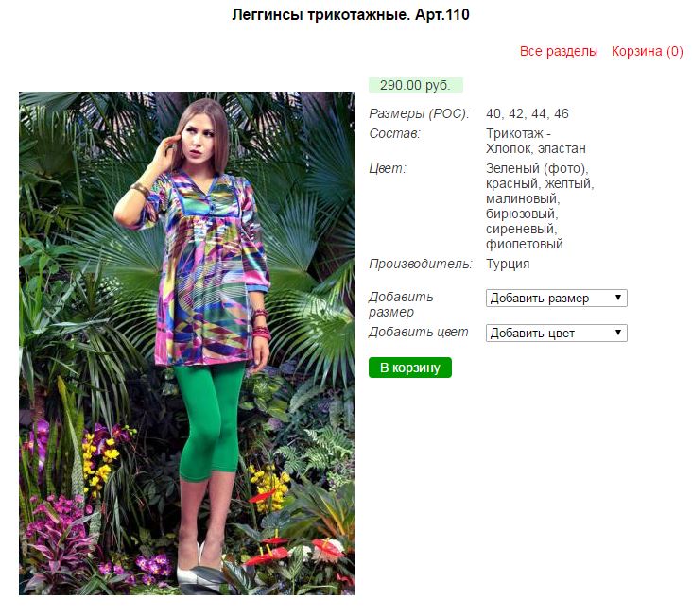Image resolution: width=692 pixels, height=616 pixels.
Task: Click the arrow of the size combo box
Action: coord(618,298)
